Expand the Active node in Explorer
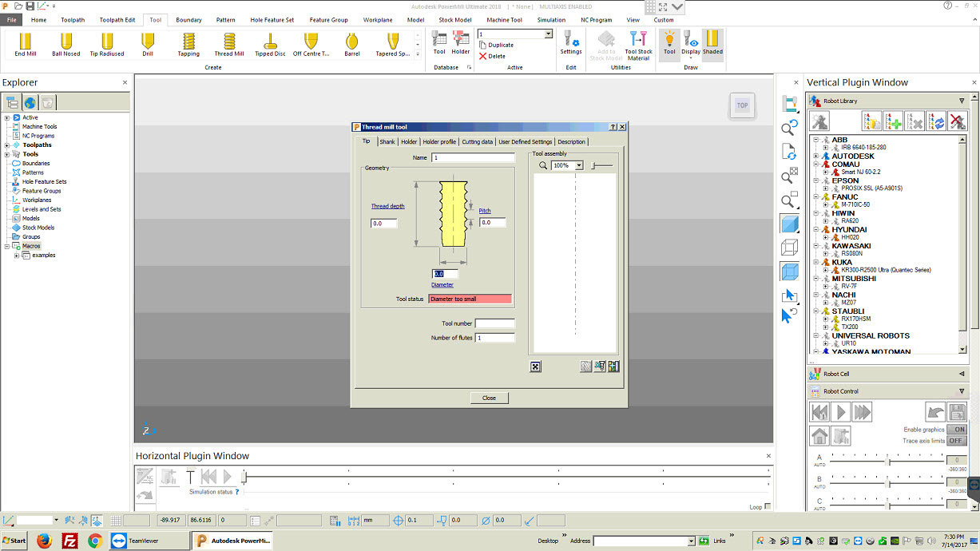980x551 pixels. click(x=6, y=117)
